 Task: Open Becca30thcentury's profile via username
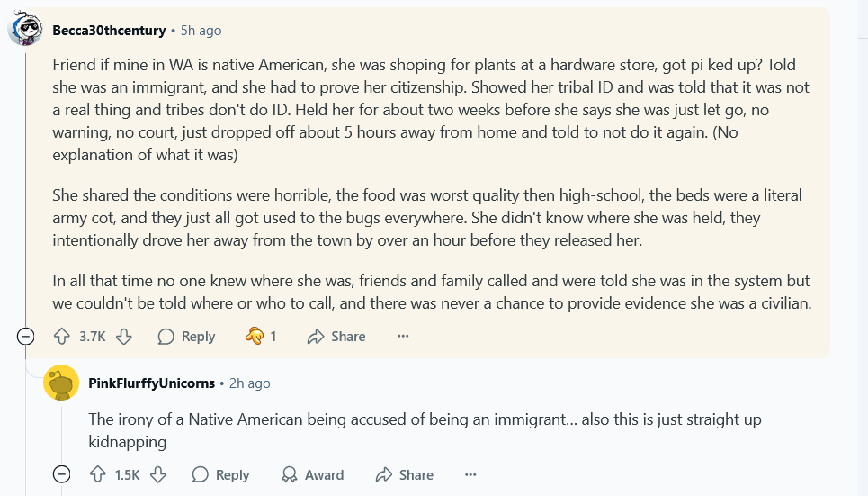point(109,31)
